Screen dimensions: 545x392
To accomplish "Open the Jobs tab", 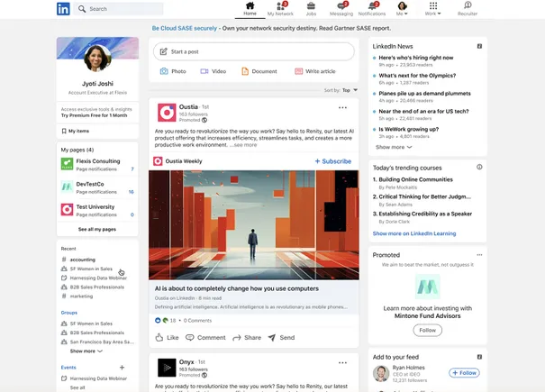I will pos(311,9).
